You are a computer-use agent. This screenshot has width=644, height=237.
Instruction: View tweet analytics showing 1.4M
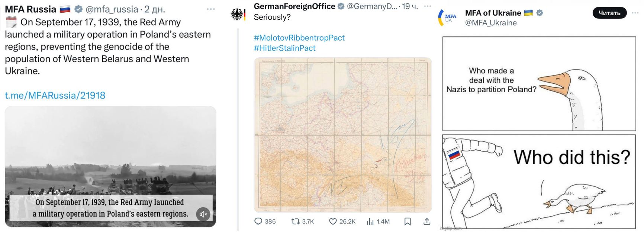click(370, 221)
